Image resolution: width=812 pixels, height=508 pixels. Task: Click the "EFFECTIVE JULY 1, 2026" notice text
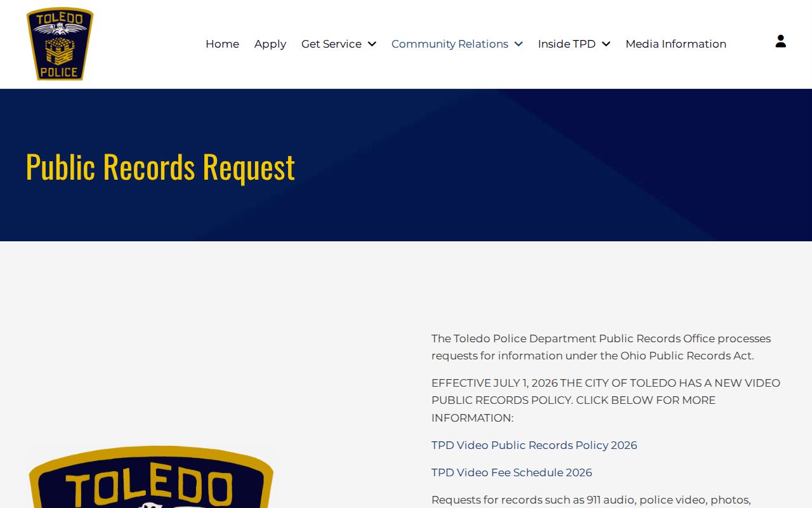606,400
